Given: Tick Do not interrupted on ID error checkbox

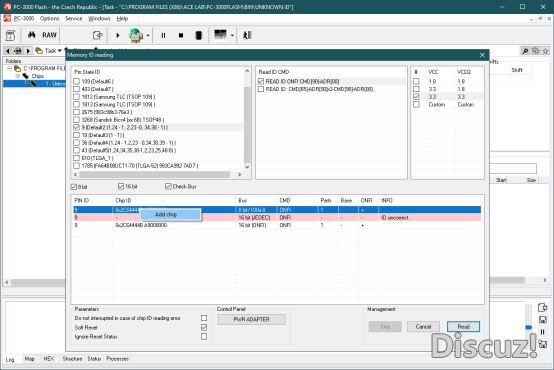Looking at the screenshot, I should (x=204, y=318).
